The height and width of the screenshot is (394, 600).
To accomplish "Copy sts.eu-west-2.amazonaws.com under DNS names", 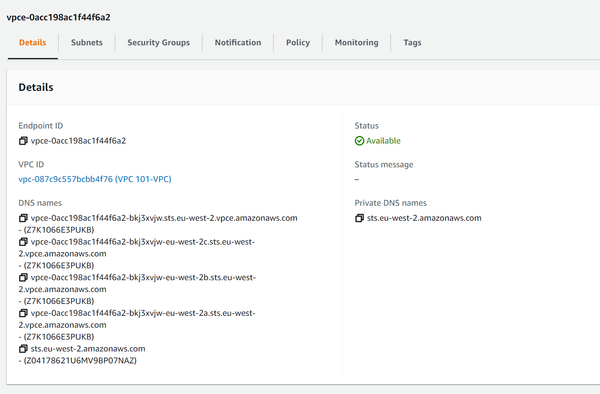I will [x=23, y=348].
